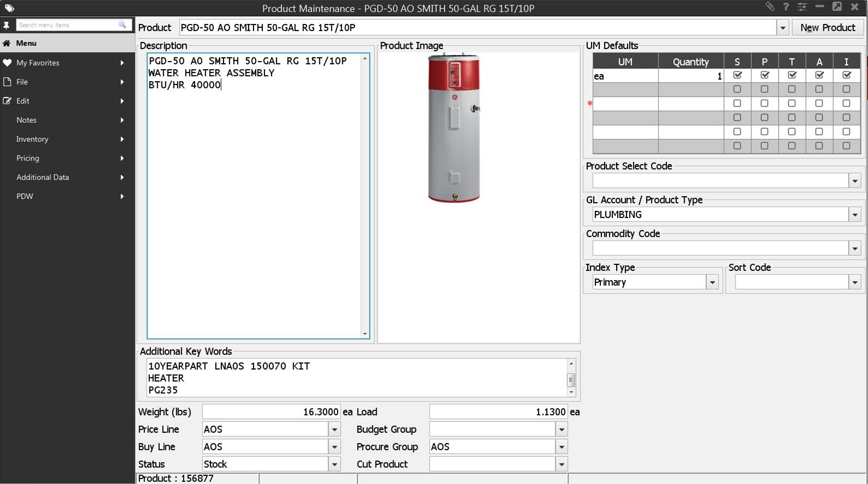Uncheck the S checkbox for ea row
The image size is (868, 484).
(x=737, y=75)
